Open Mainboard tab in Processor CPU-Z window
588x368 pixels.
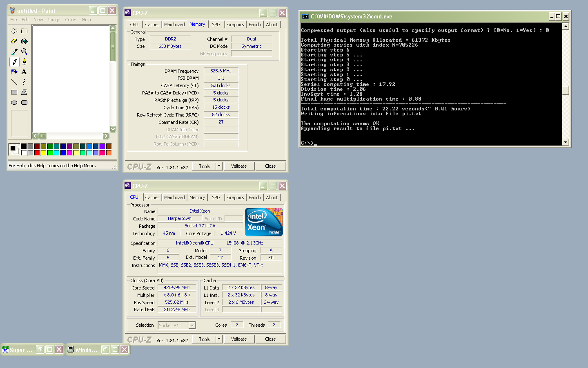[174, 197]
